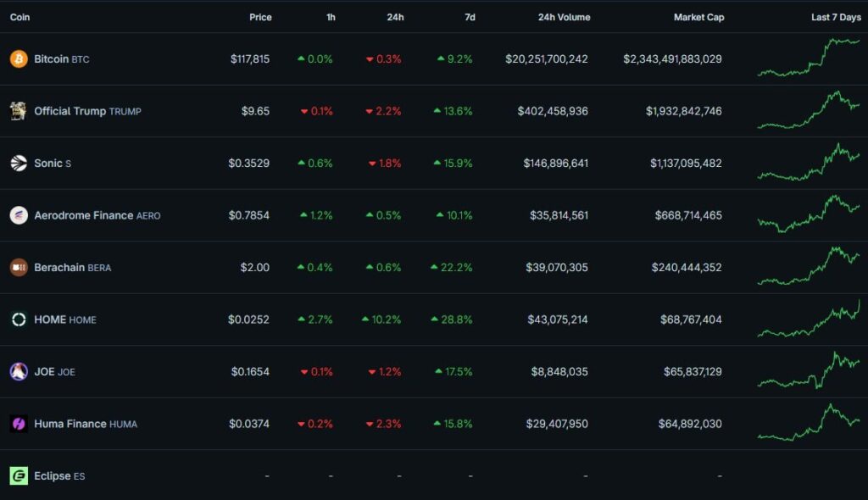Sort the table by the 1h column

(330, 16)
